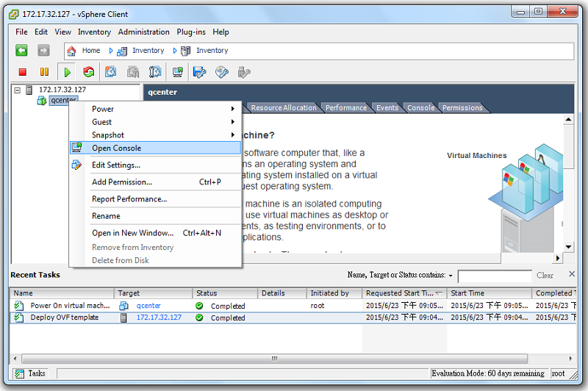The width and height of the screenshot is (588, 391).
Task: Click the Take Snapshot toolbar icon
Action: pyautogui.click(x=111, y=72)
